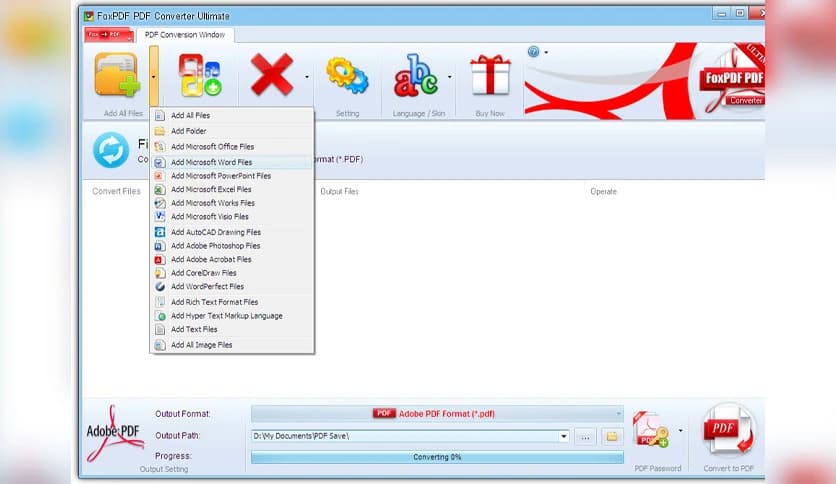Click the red X delete icon

272,74
